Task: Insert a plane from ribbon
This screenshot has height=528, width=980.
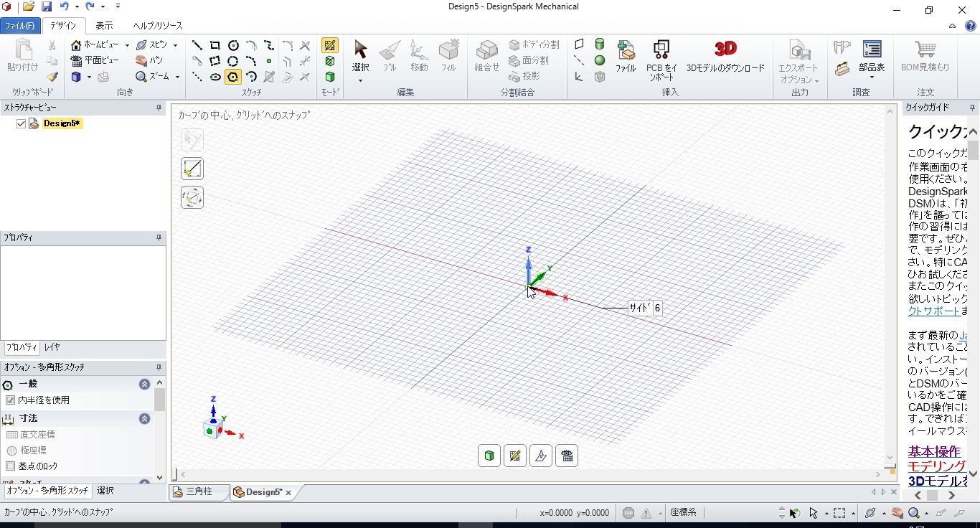Action: tap(579, 44)
